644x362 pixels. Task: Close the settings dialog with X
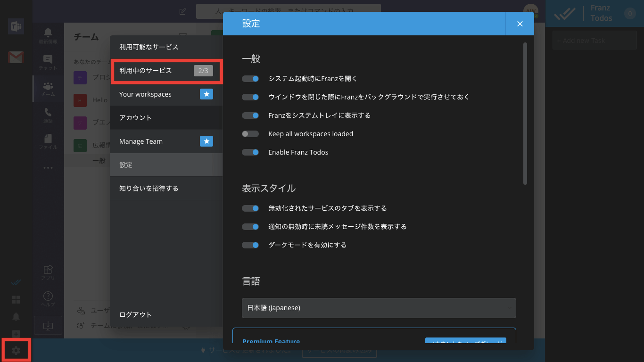(520, 24)
